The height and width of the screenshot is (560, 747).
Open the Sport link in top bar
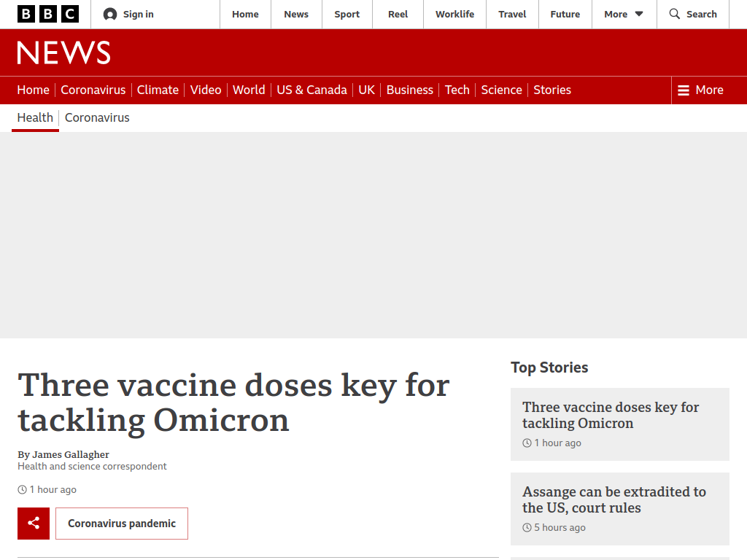[347, 15]
